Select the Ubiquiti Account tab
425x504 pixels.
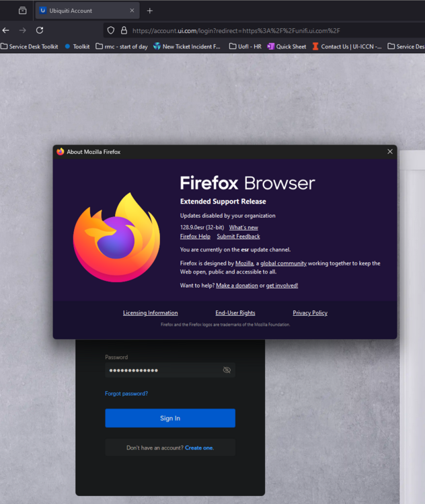(87, 11)
